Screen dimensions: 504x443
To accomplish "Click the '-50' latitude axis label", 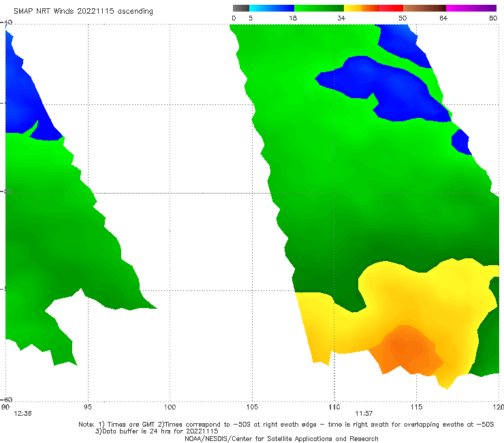I will [x=6, y=191].
